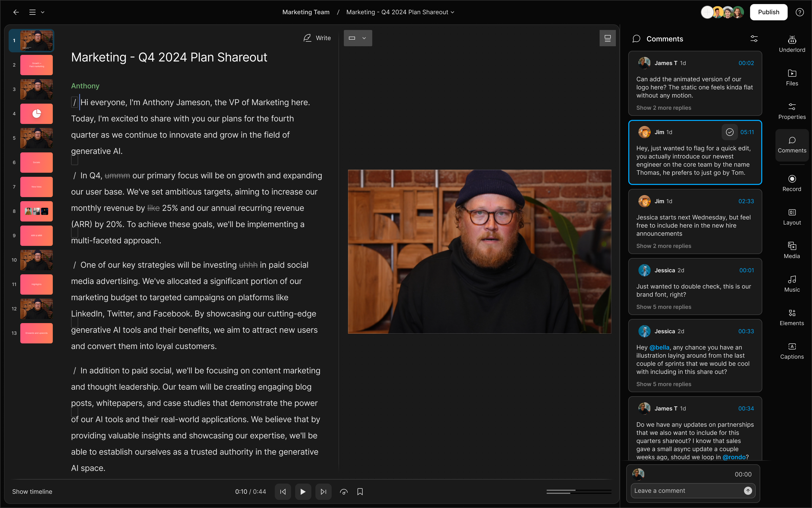Select scene 1 thumbnail
812x508 pixels.
tap(36, 40)
